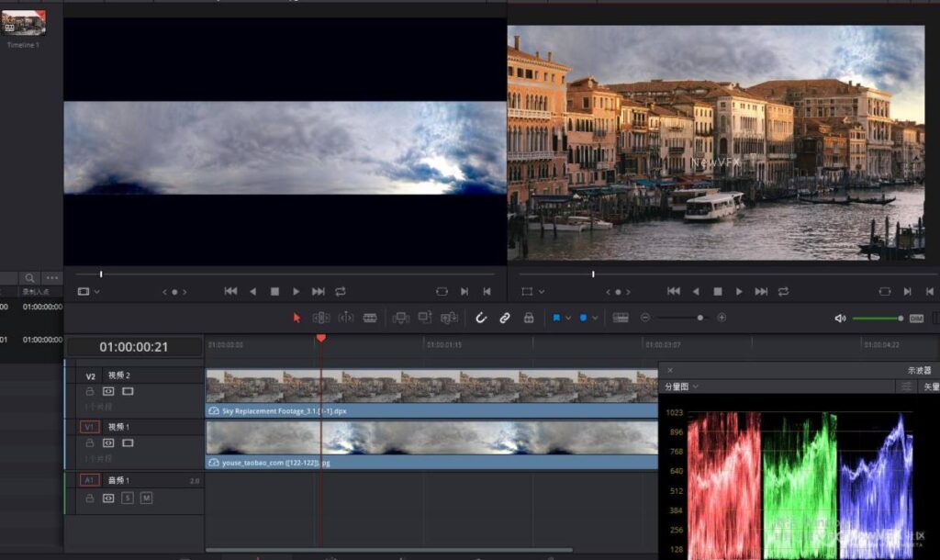Select the A1 destination track control
This screenshot has width=940, height=560.
point(89,480)
